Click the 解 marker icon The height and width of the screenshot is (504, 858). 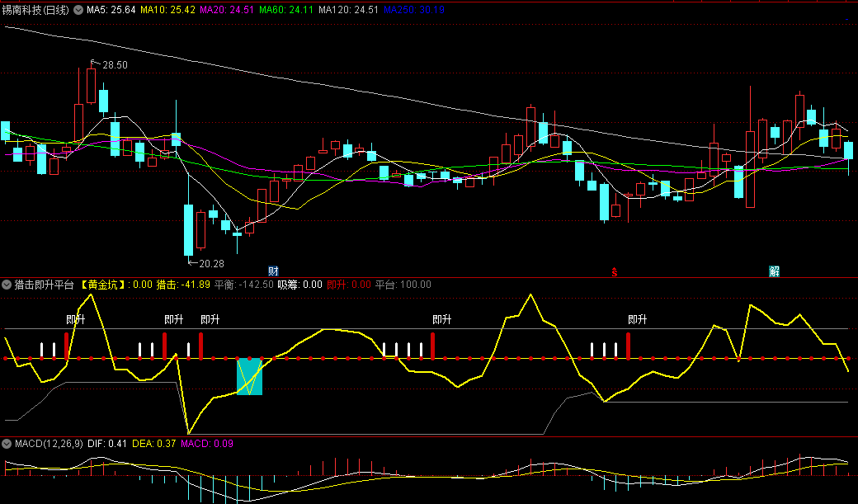(x=774, y=271)
